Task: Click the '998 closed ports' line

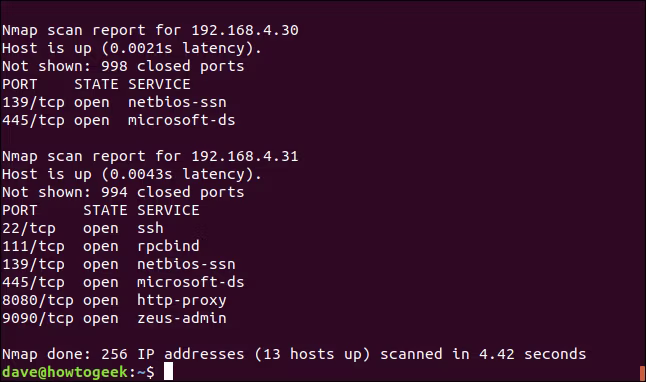Action: (x=123, y=66)
